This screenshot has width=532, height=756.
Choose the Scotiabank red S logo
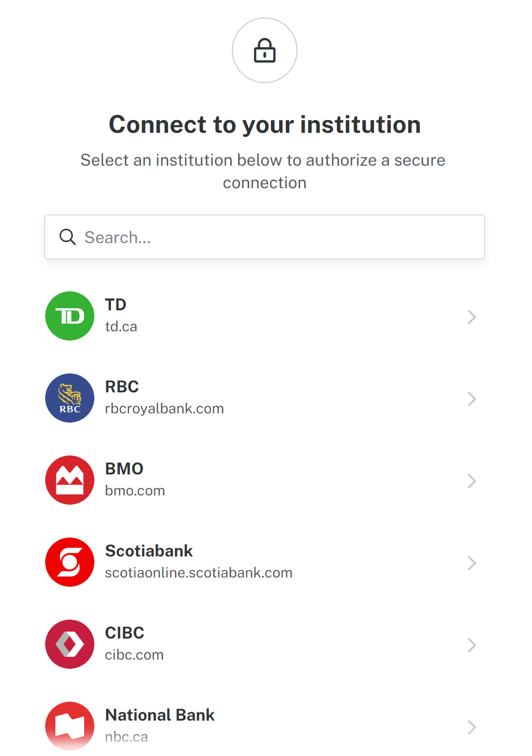click(x=70, y=562)
